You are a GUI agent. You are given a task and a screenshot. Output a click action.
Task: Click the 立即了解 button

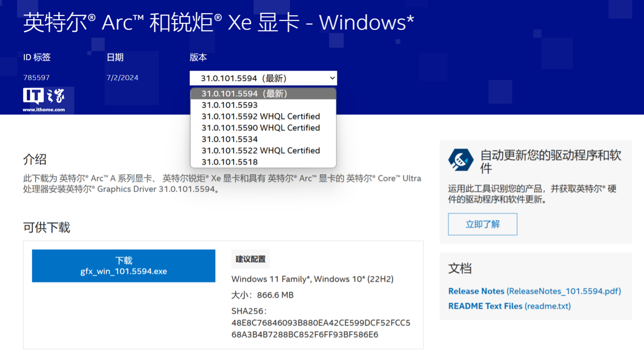coord(482,224)
